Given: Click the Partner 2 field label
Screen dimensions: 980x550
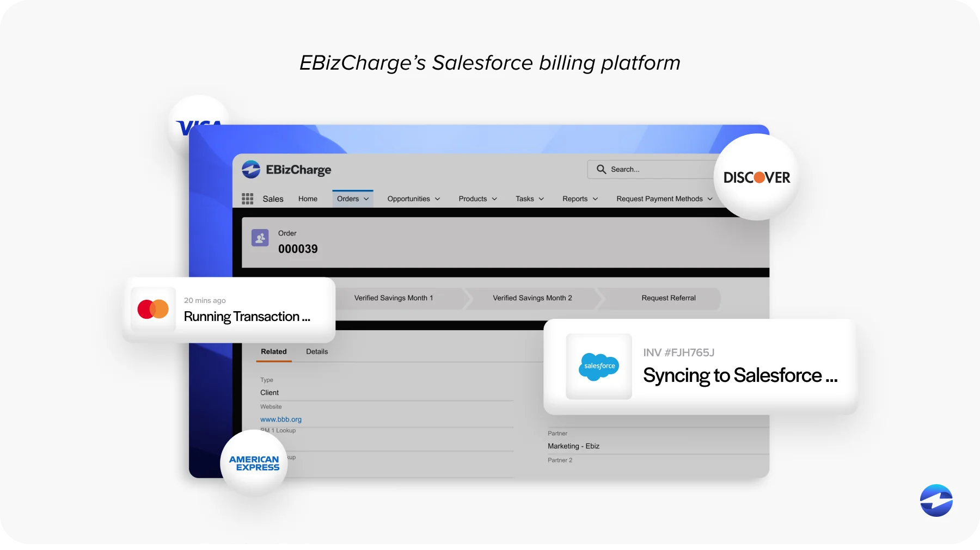Looking at the screenshot, I should [560, 460].
